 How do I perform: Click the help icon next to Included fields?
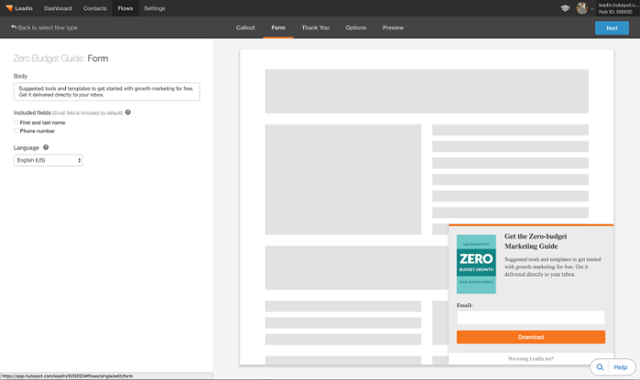coord(128,112)
